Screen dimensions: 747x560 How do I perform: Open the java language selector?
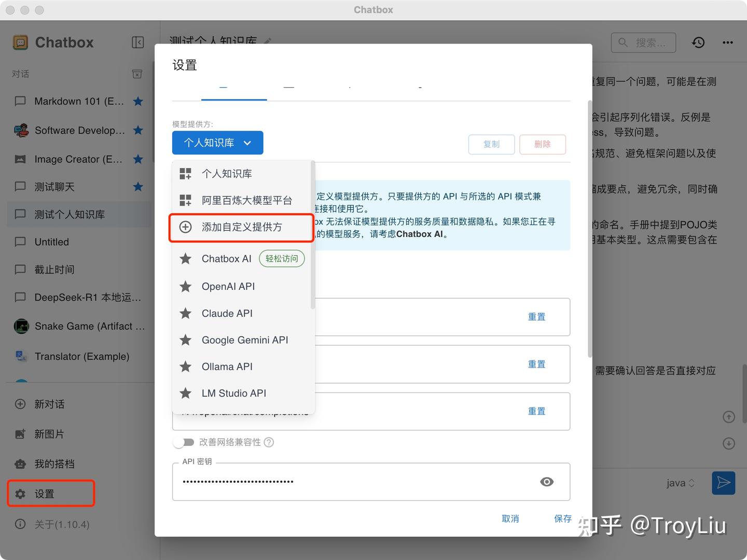pyautogui.click(x=680, y=483)
